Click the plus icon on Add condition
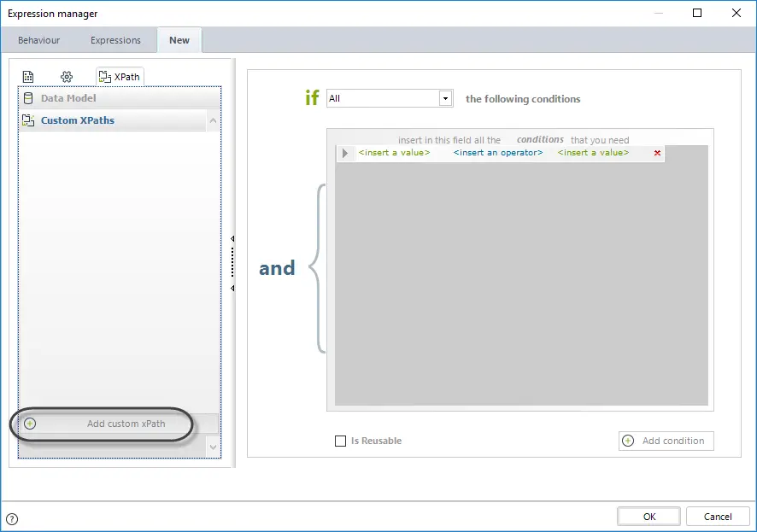This screenshot has height=532, width=757. click(x=628, y=441)
